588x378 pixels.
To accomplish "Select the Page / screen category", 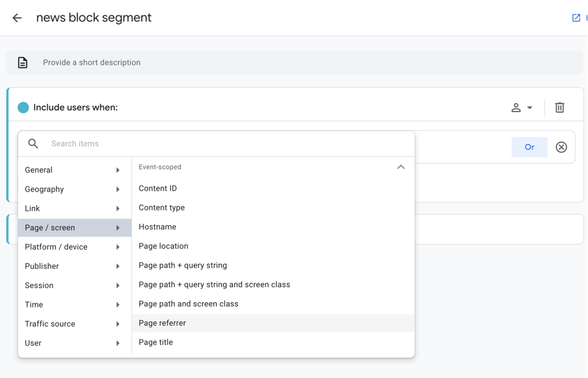I will click(75, 228).
